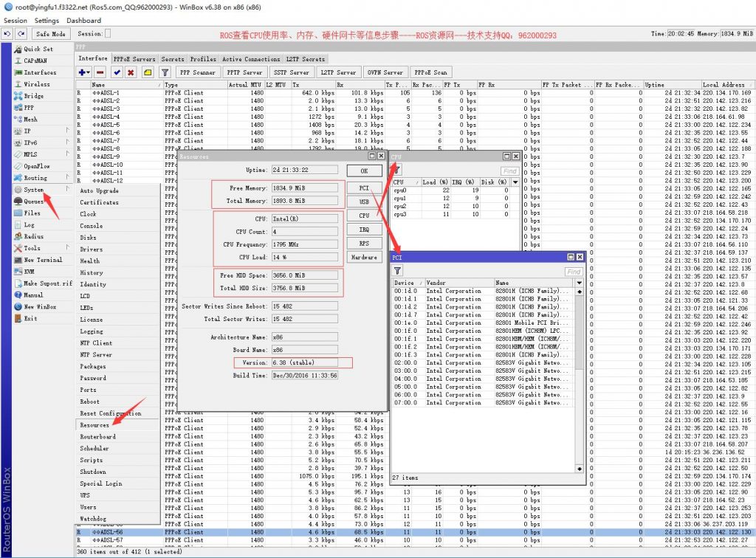Click the redo arrow icon in toolbar

coord(21,34)
